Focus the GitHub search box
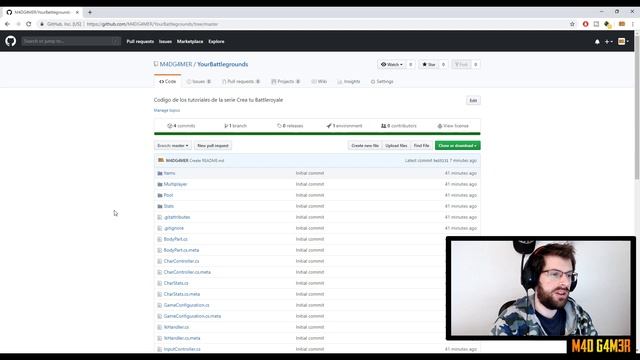The height and width of the screenshot is (360, 640). [71, 41]
